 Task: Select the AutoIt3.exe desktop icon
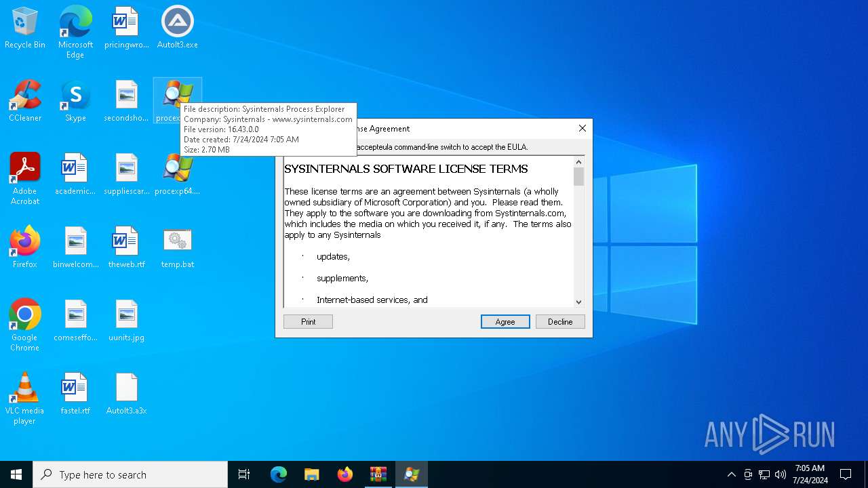click(178, 28)
